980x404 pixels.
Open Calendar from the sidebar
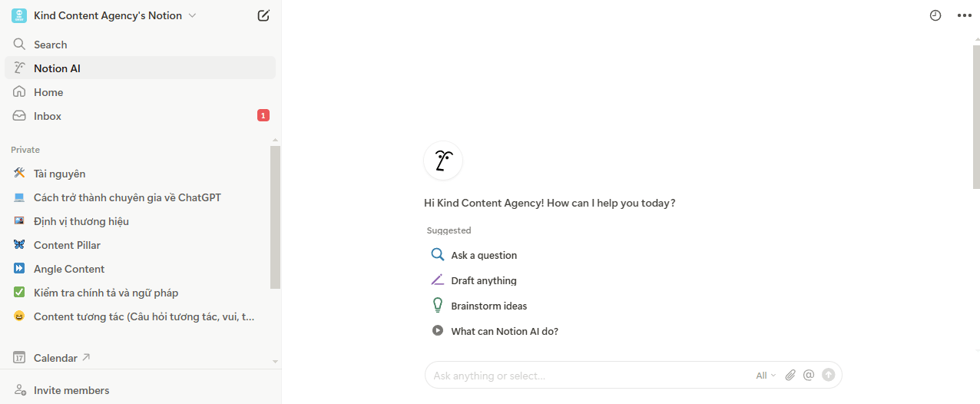point(55,358)
